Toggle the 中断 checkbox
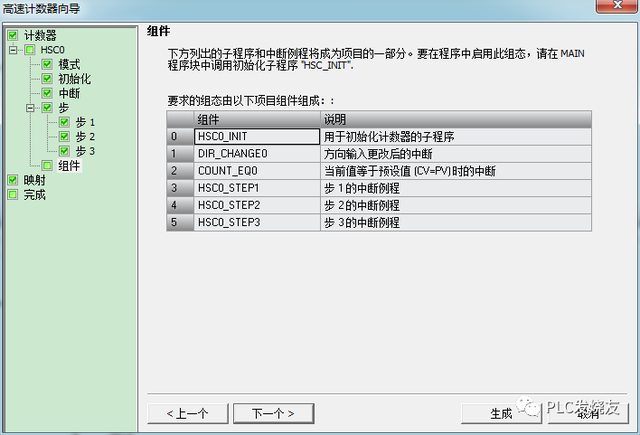640x435 pixels. click(47, 93)
